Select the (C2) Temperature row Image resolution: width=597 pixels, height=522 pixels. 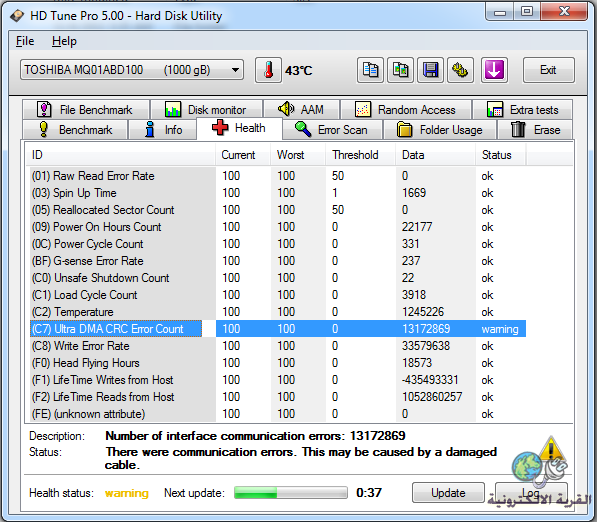[278, 312]
